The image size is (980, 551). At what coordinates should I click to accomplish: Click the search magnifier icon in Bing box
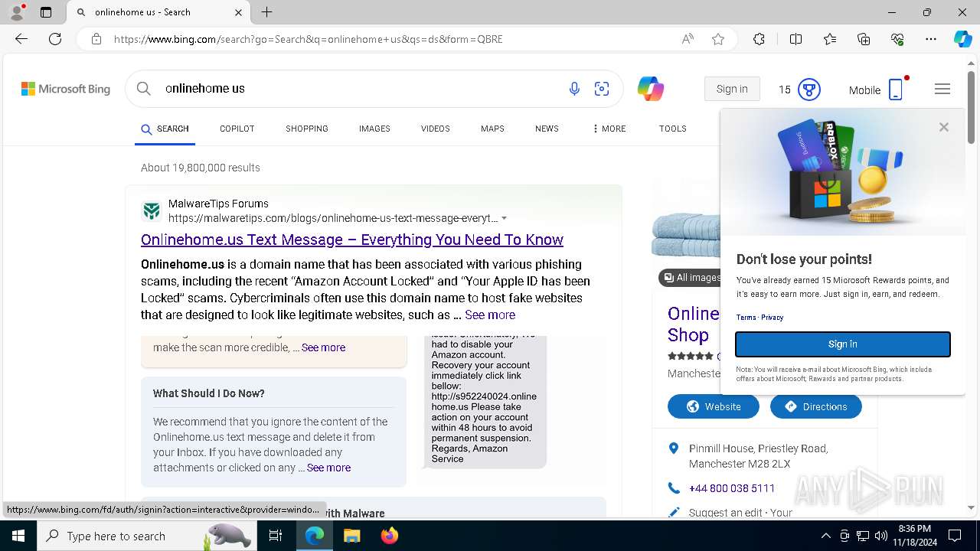[144, 89]
